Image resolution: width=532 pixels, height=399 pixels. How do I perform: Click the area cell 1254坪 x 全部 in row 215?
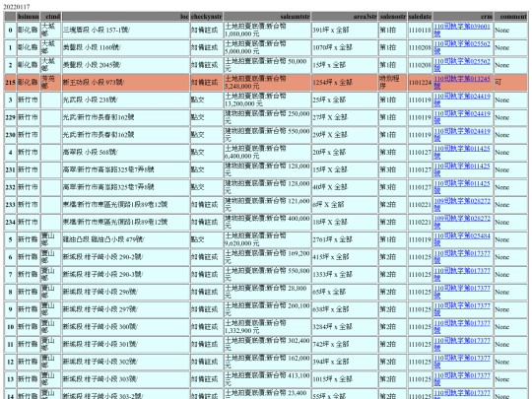345,82
